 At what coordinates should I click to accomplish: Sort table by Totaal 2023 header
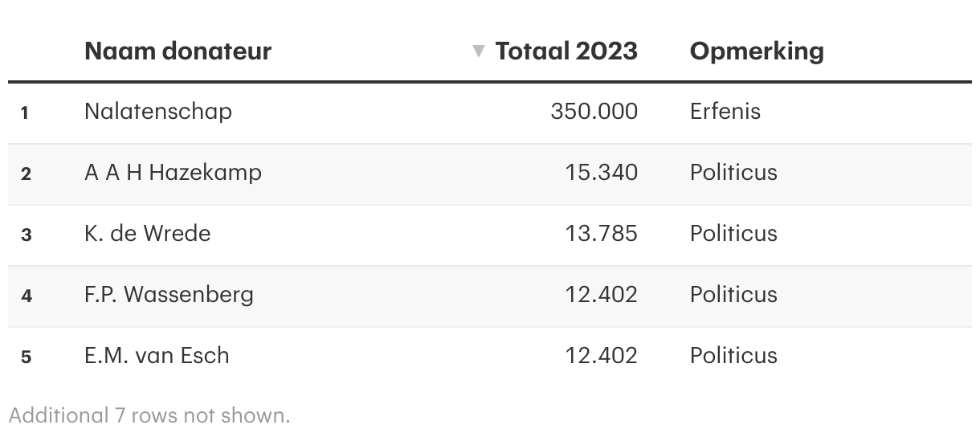pos(566,51)
